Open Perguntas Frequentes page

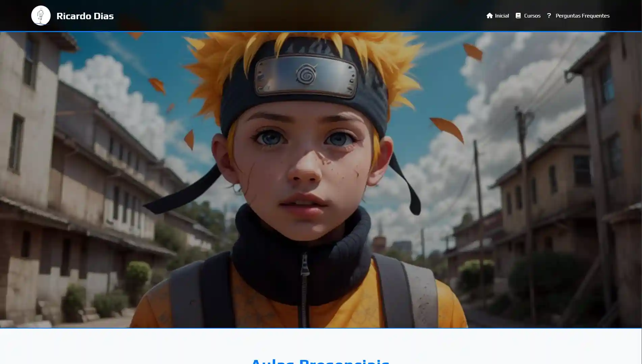[x=583, y=16]
